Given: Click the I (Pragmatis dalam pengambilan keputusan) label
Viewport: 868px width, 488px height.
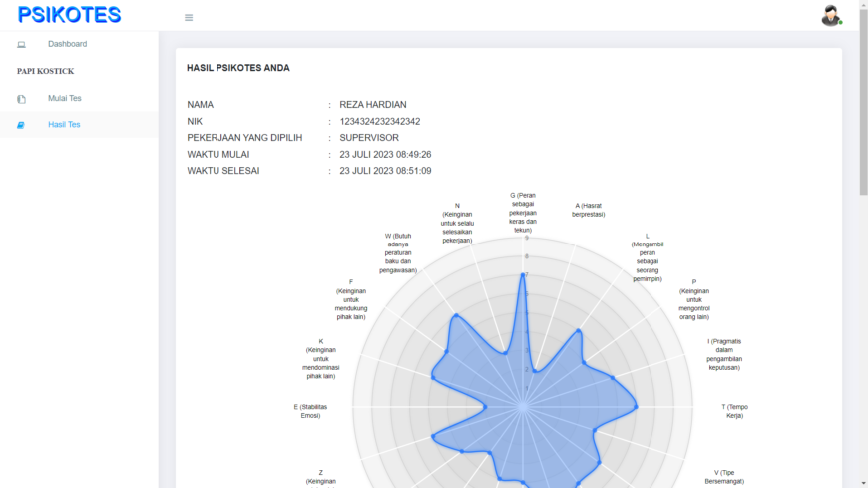Looking at the screenshot, I should pos(724,354).
